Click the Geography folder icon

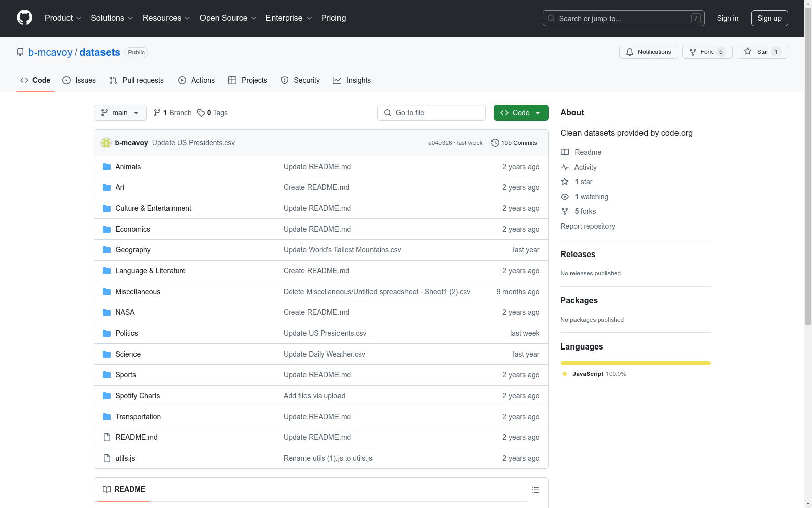point(107,250)
